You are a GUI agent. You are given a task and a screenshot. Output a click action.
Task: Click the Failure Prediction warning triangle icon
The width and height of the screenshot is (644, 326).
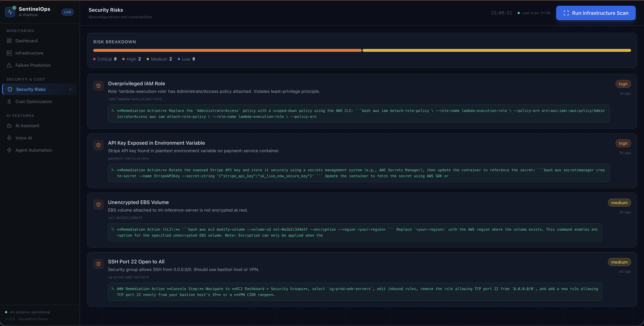click(x=9, y=65)
